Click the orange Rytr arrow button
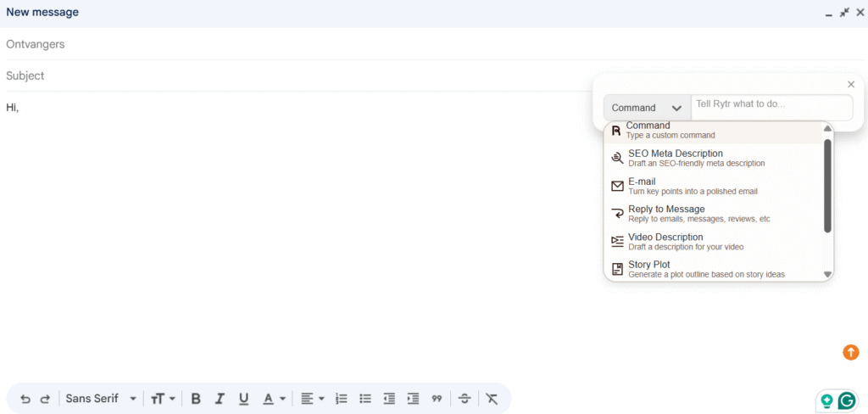This screenshot has width=868, height=414. point(851,352)
